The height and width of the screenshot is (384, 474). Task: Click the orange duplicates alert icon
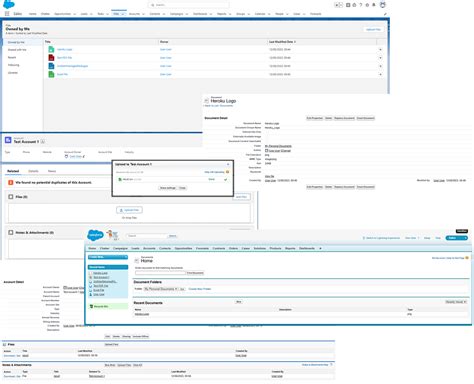point(11,182)
